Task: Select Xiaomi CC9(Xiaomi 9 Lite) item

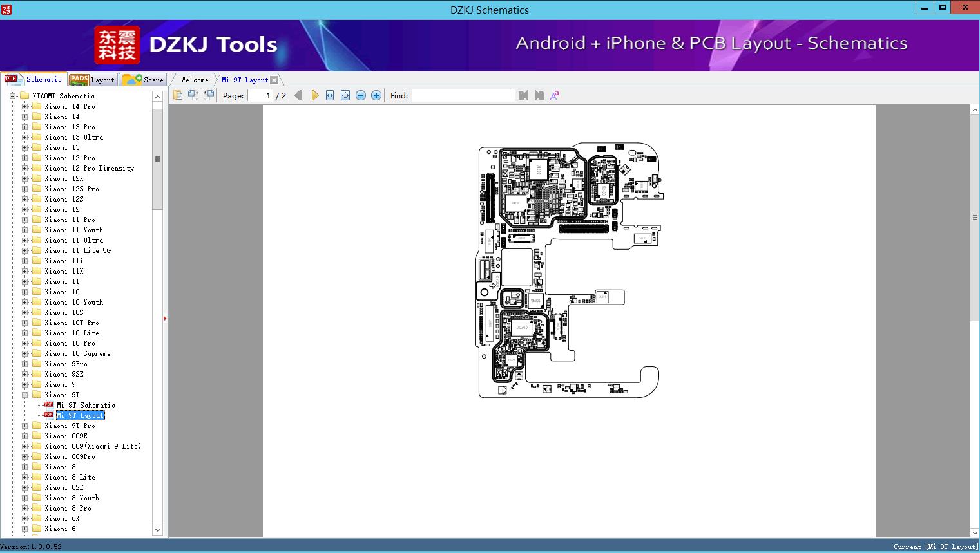Action: (x=93, y=446)
